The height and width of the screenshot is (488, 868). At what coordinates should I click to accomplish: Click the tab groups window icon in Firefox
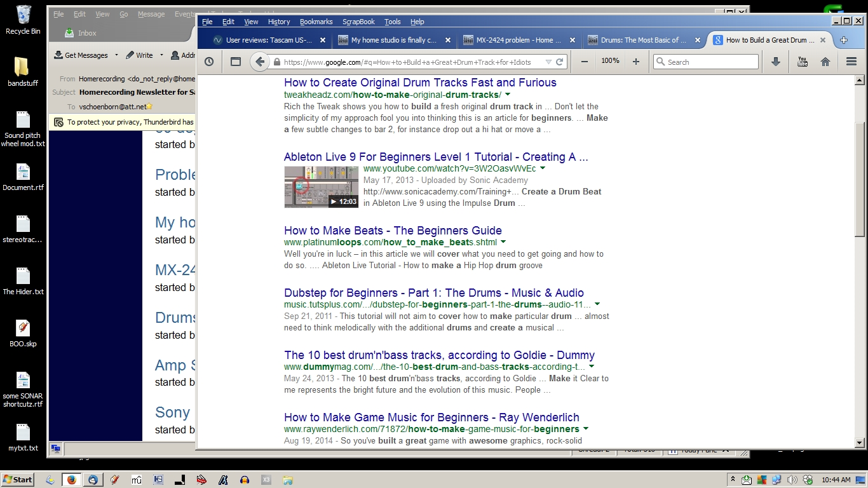(x=236, y=62)
